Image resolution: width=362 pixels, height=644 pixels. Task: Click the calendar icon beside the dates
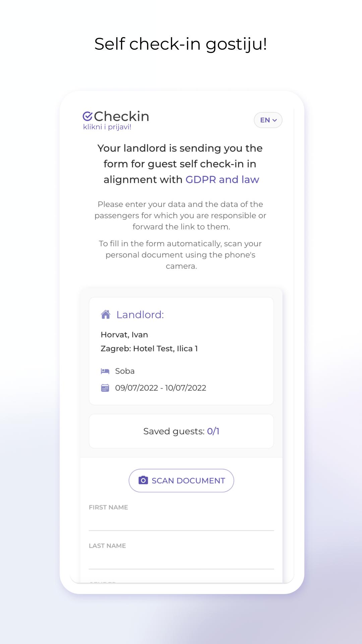click(x=105, y=388)
